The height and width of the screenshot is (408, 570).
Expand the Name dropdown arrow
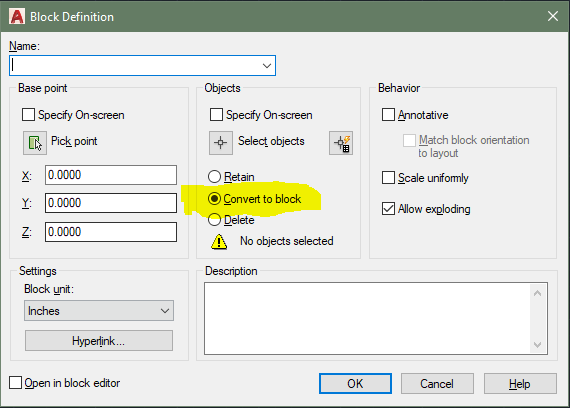(267, 66)
